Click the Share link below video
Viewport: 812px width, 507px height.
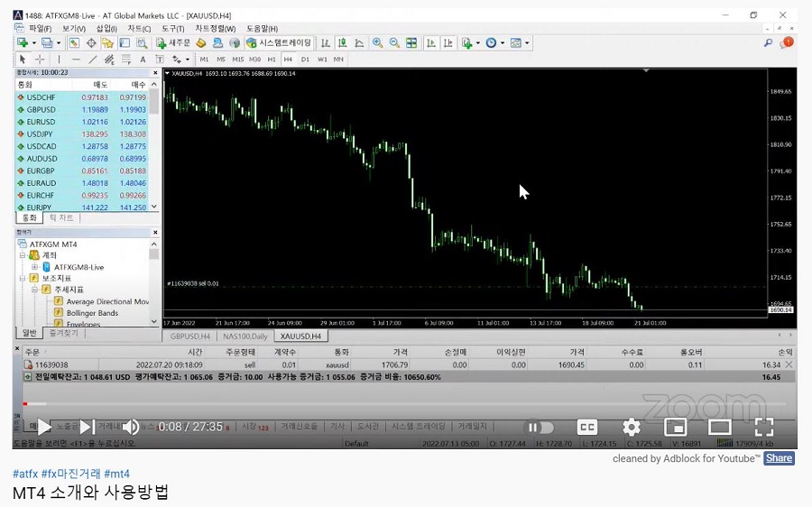[x=779, y=458]
